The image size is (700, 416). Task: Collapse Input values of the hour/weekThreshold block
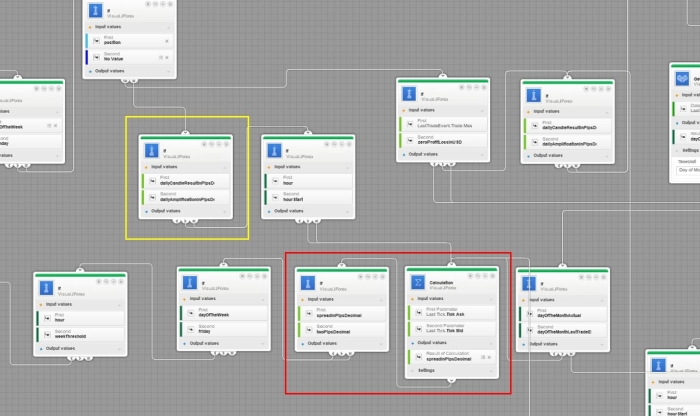tap(120, 305)
